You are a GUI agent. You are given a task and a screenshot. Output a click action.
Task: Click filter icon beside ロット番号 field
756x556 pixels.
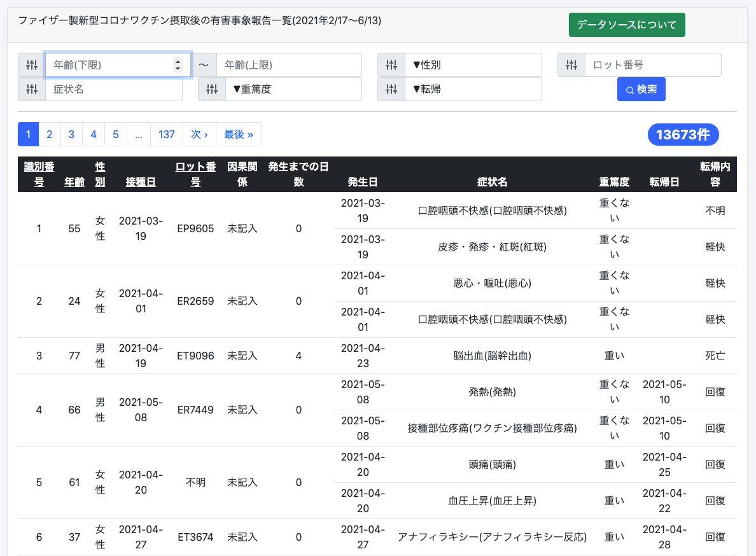tap(571, 65)
